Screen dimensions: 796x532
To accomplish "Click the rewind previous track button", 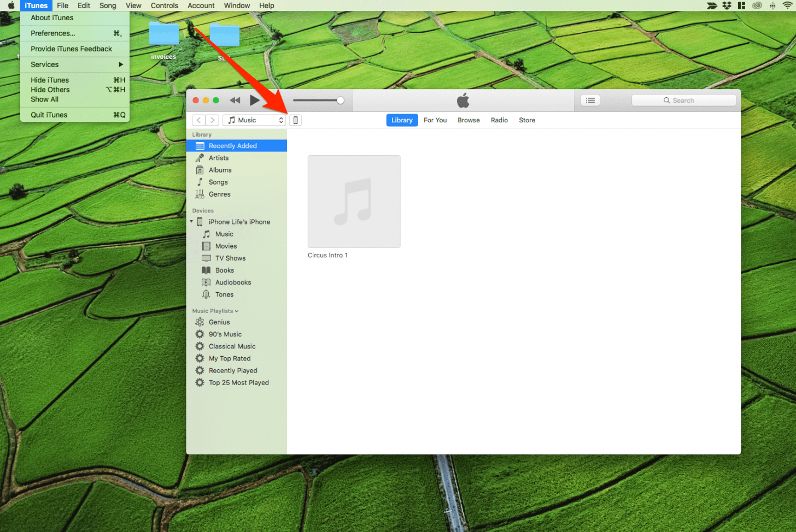I will click(235, 101).
